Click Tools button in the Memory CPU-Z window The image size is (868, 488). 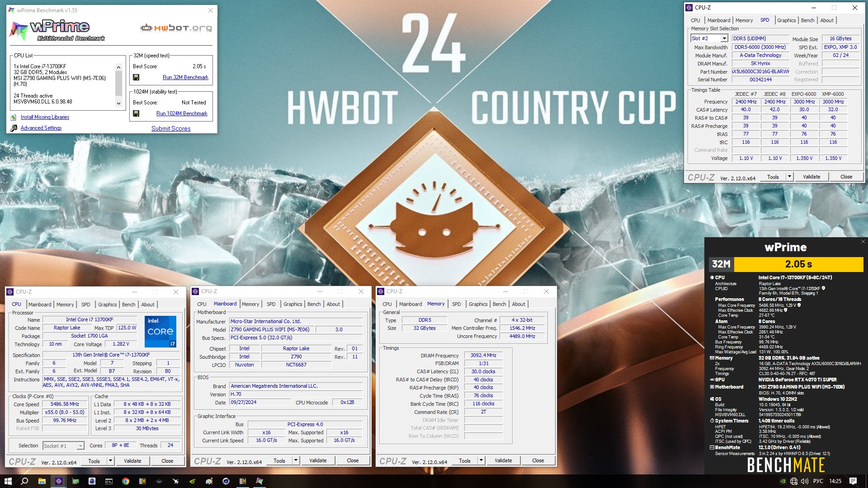[x=465, y=460]
